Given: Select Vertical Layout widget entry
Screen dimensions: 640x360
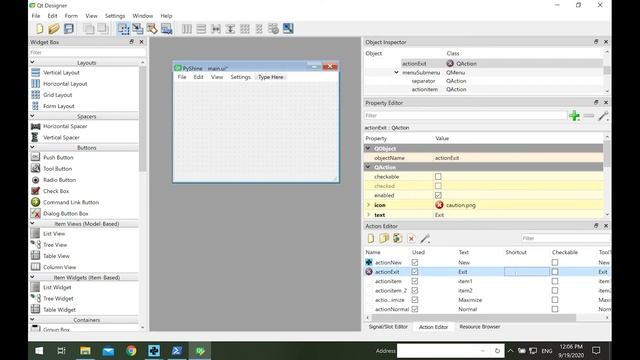Looking at the screenshot, I should (61, 73).
